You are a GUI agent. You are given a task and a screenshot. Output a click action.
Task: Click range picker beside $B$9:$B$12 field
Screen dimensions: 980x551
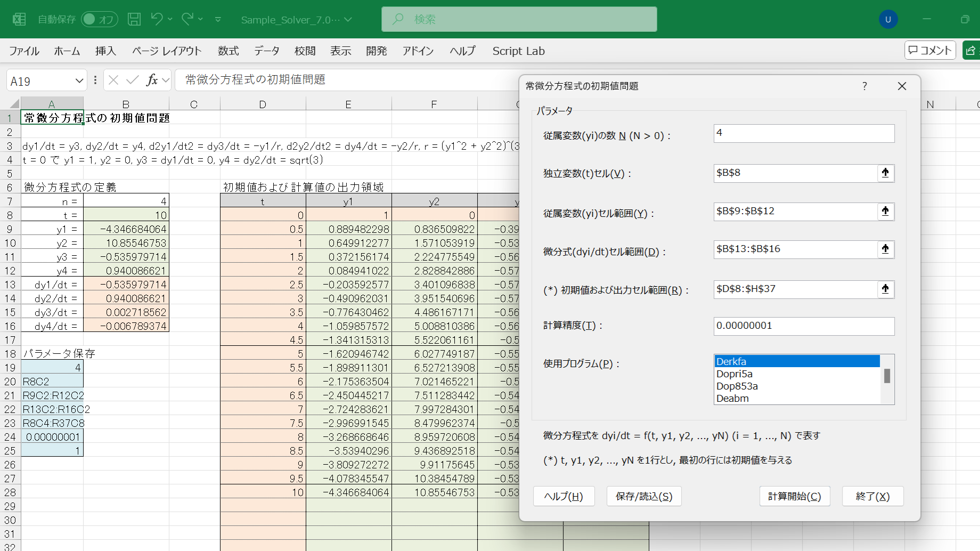point(885,212)
